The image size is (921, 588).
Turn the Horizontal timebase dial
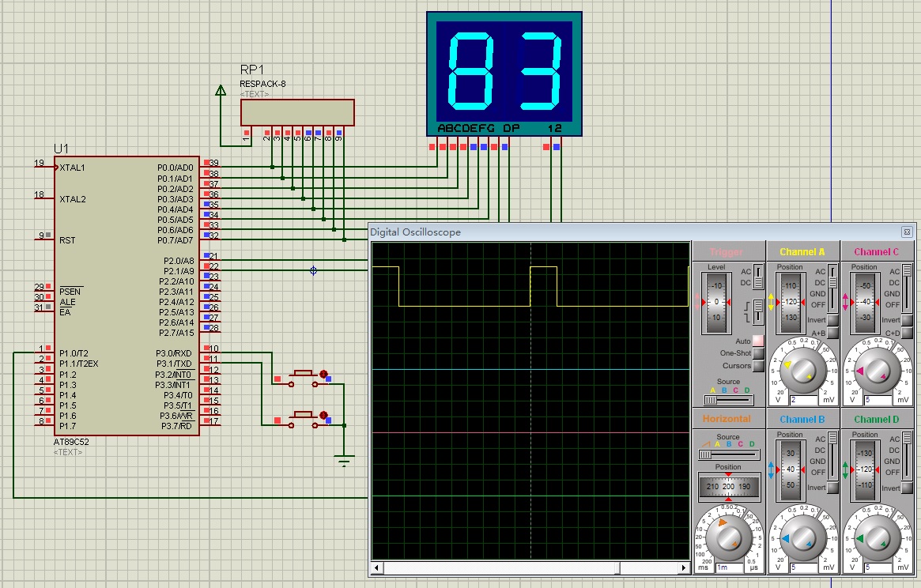click(x=728, y=537)
